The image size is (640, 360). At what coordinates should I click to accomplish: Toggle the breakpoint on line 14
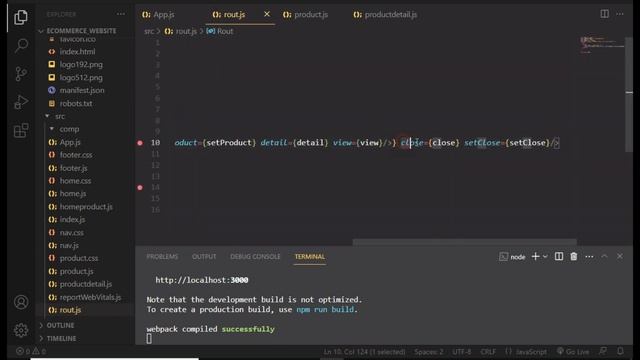tap(140, 188)
